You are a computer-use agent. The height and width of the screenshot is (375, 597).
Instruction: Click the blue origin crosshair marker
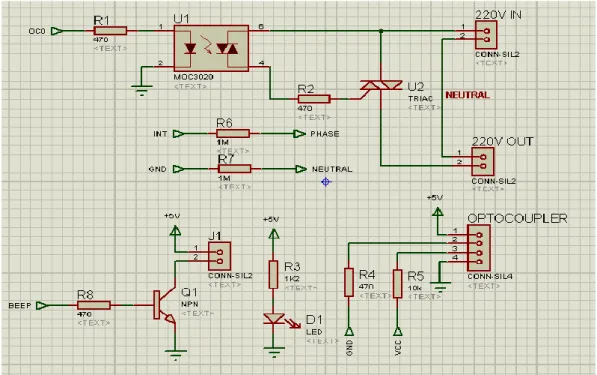click(x=326, y=182)
